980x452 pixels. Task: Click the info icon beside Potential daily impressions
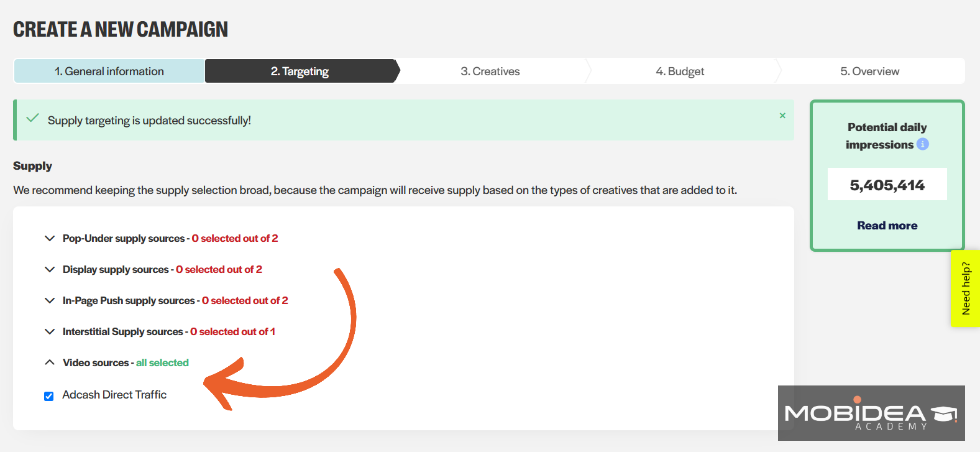[x=923, y=144]
